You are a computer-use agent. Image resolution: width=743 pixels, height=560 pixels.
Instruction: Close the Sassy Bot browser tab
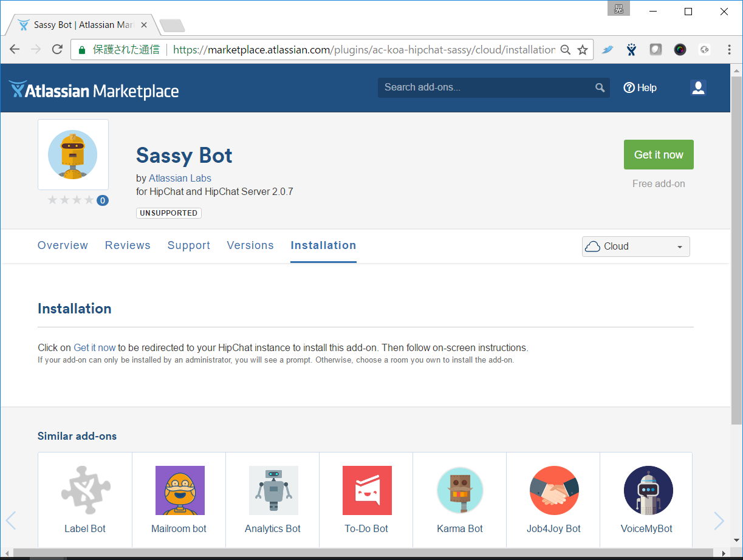[144, 25]
